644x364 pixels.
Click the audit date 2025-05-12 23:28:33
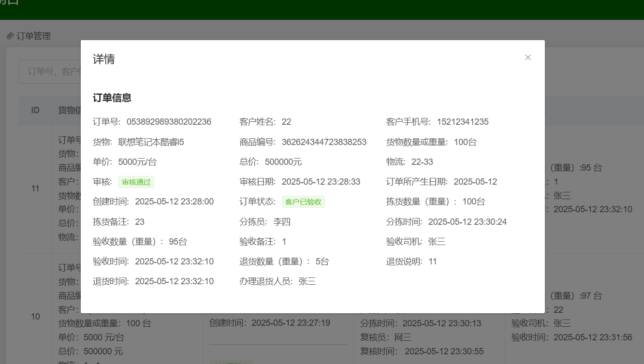click(x=321, y=182)
